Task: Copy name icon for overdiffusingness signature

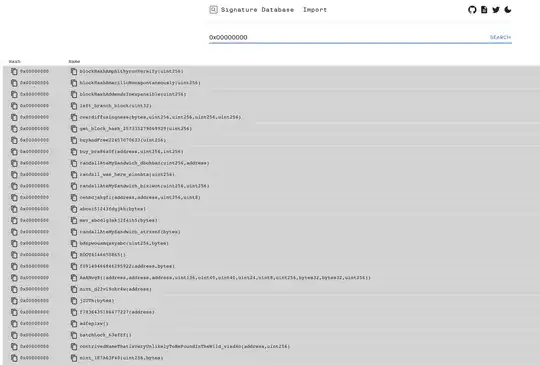Action: tap(74, 117)
